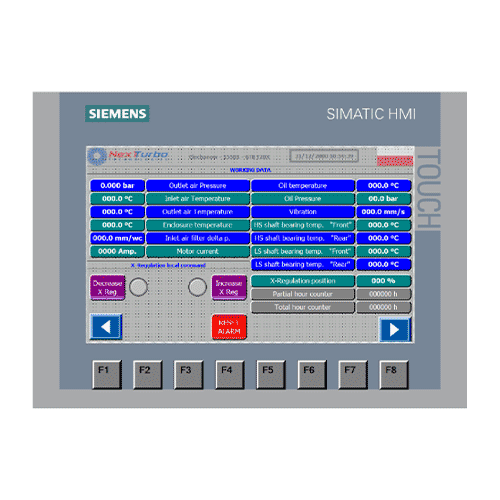500x500 pixels.
Task: Select the F2 function key
Action: tap(148, 374)
